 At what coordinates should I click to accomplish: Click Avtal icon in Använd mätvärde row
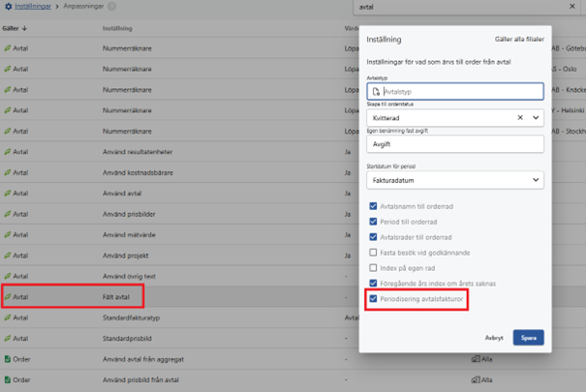(8, 234)
